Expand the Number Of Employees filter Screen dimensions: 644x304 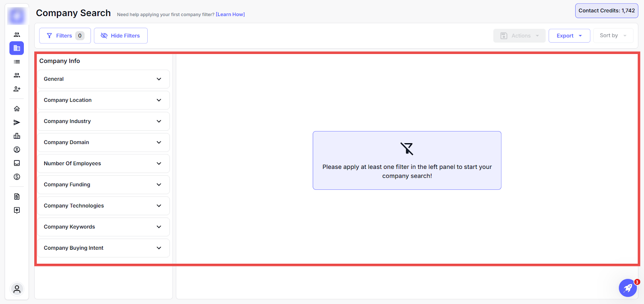[103, 164]
